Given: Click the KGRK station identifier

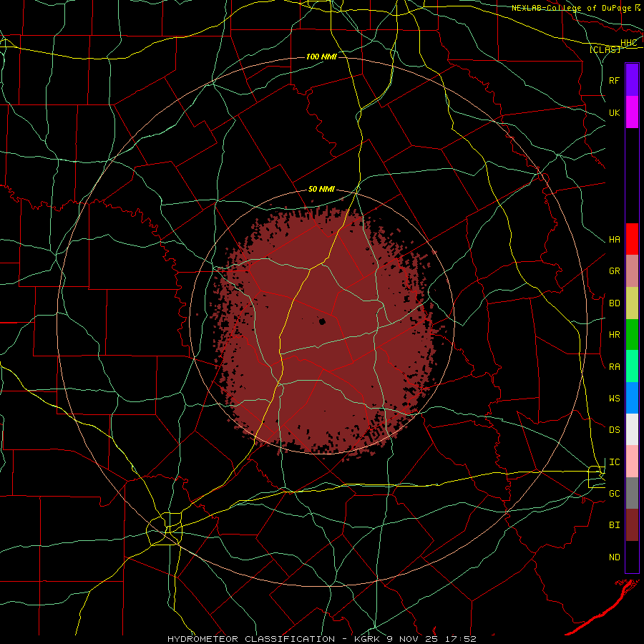Looking at the screenshot, I should [365, 639].
